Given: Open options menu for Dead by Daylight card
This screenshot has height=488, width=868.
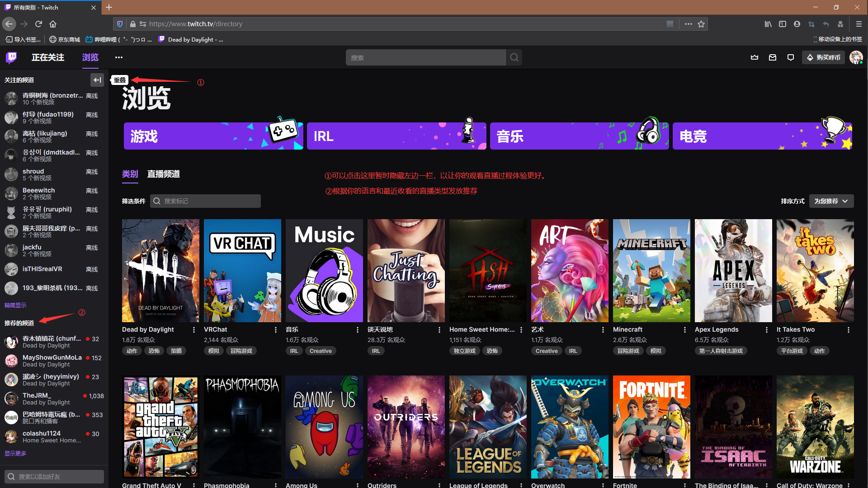Looking at the screenshot, I should click(x=194, y=330).
